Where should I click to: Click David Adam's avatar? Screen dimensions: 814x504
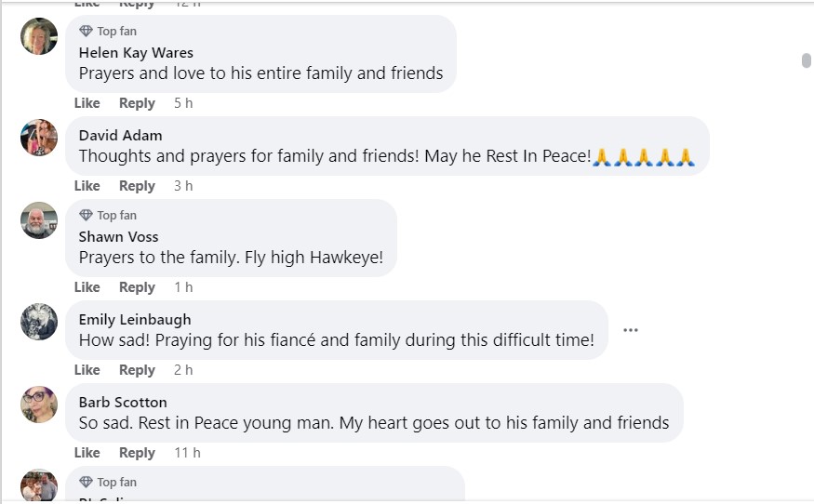pos(39,138)
